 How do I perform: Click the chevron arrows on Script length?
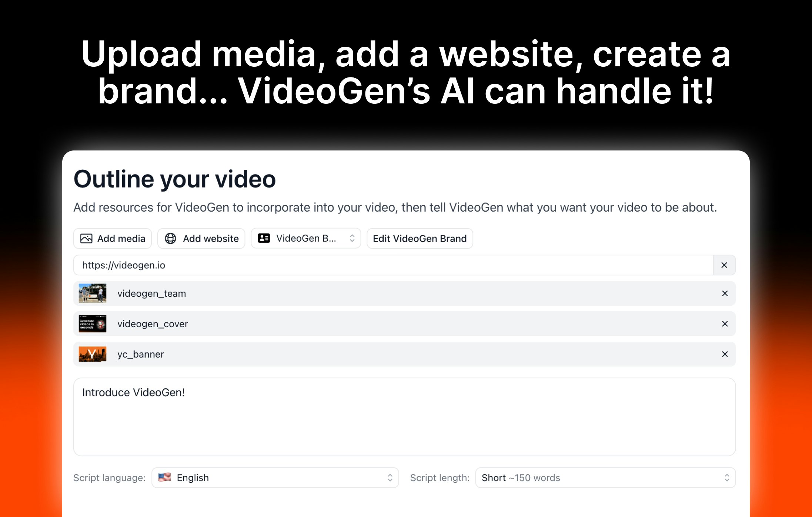click(727, 478)
